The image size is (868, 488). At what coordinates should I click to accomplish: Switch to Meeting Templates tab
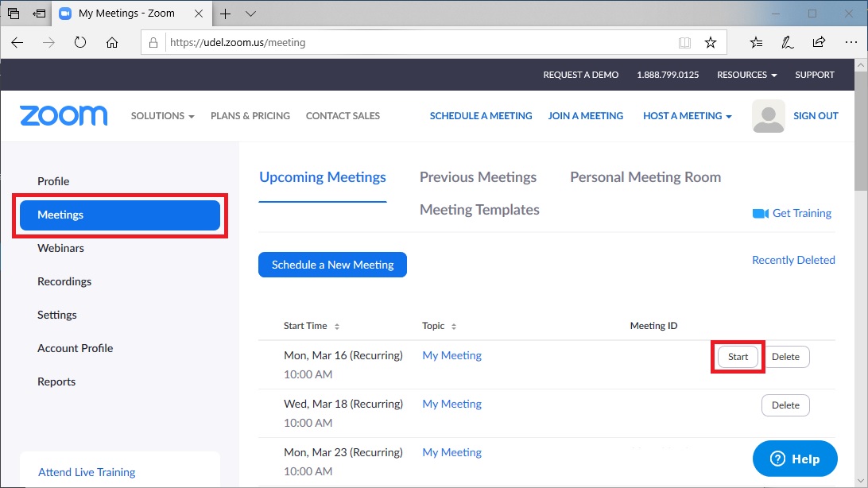pos(479,210)
